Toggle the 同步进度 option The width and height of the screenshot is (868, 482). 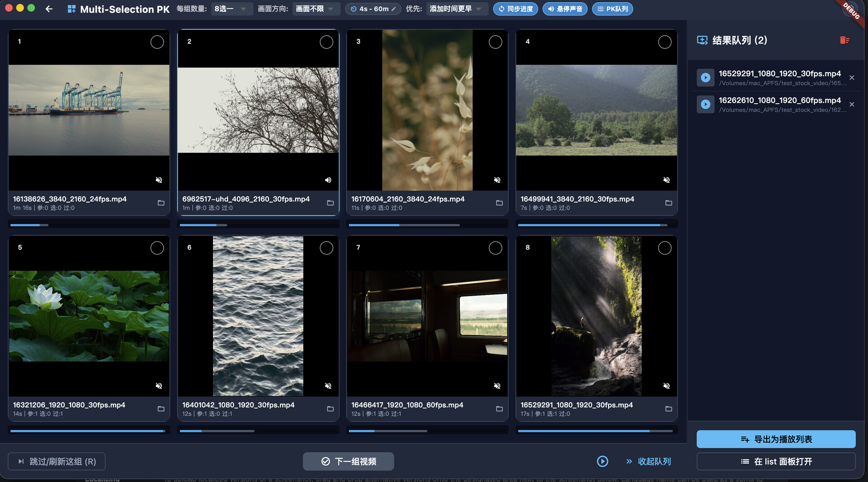tap(515, 9)
